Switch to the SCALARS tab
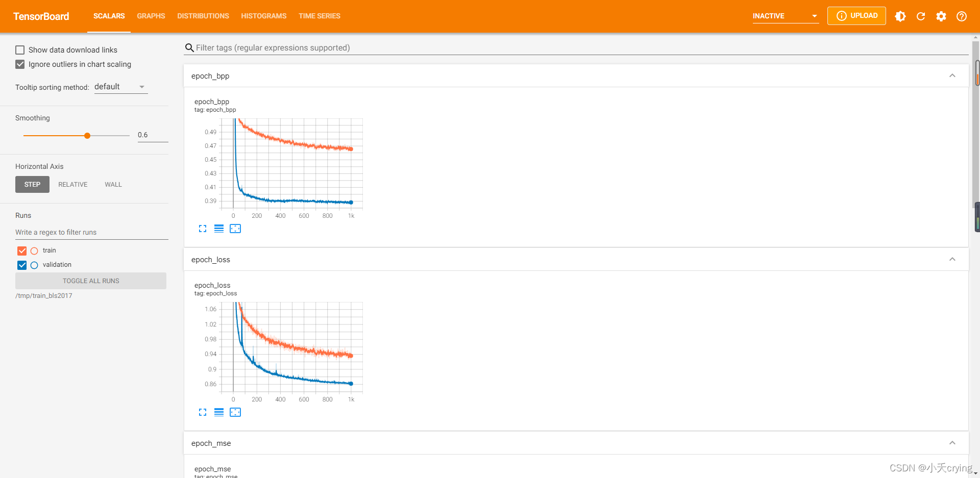Screen dimensions: 980x478 (109, 16)
